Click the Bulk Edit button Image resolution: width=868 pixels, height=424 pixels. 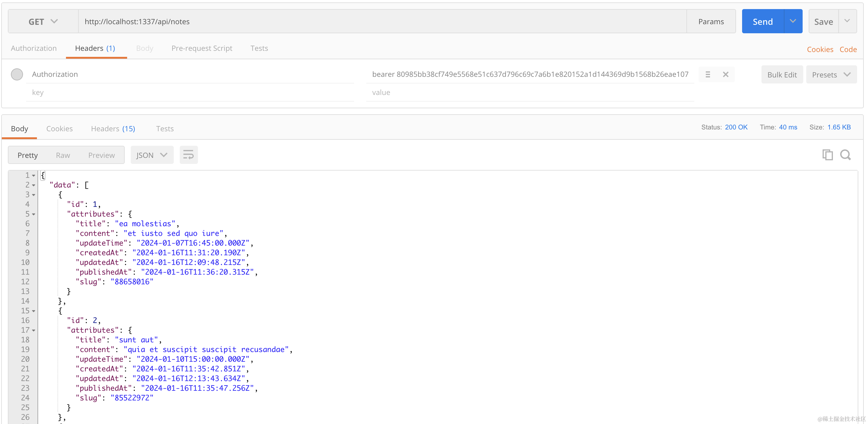click(x=782, y=75)
